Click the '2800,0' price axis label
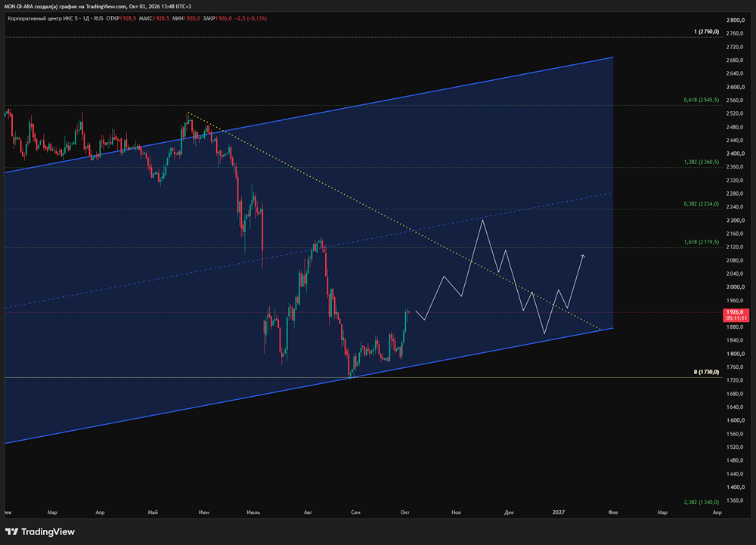 (x=736, y=20)
